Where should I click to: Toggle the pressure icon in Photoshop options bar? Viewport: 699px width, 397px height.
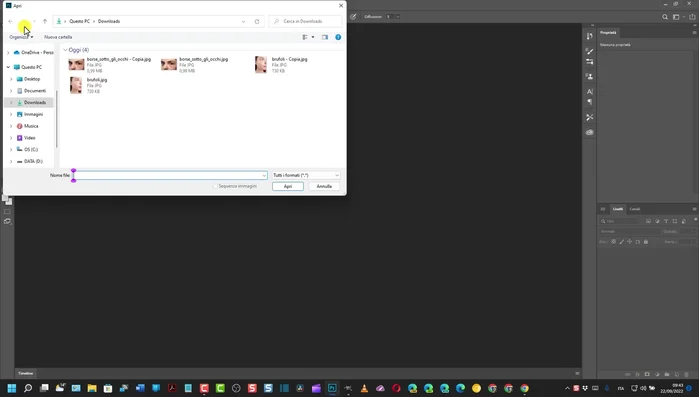pyautogui.click(x=353, y=17)
